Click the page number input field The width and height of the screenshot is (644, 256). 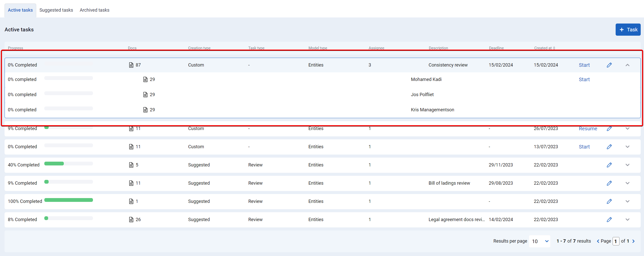click(x=616, y=241)
